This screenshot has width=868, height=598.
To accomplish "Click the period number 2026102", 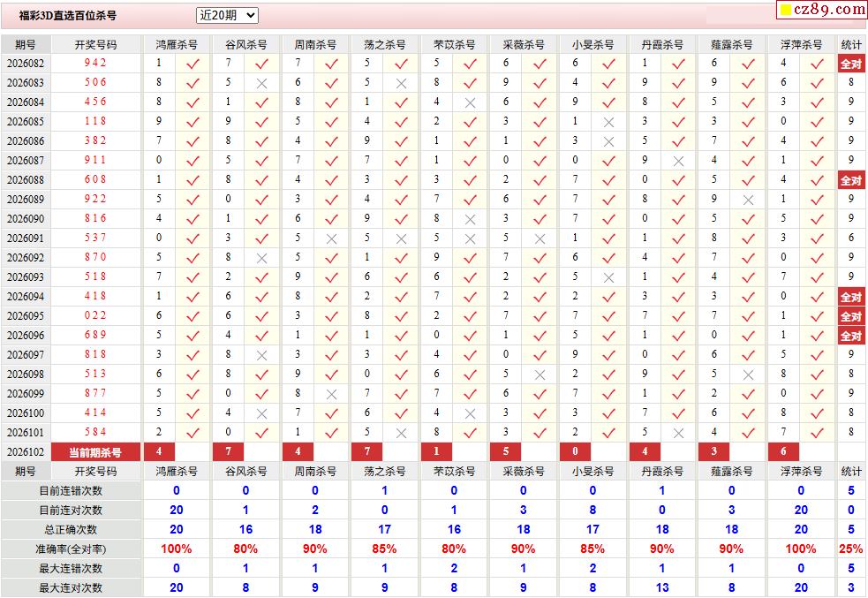I will pyautogui.click(x=26, y=452).
